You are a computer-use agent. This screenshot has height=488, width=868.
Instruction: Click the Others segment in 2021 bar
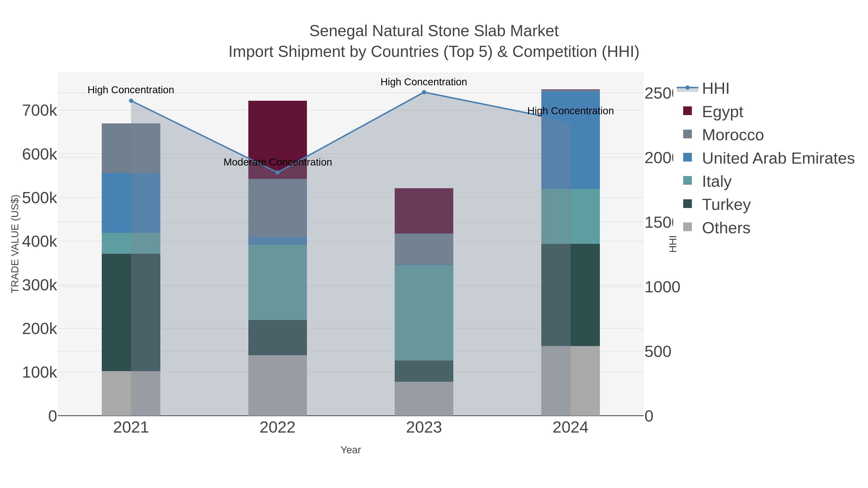131,393
